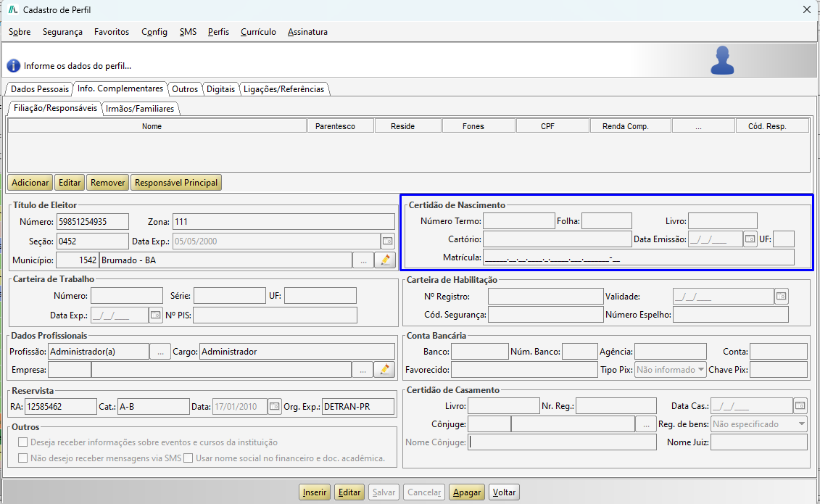Click pencil edit icon beside Empresa field
This screenshot has width=820, height=504.
[384, 370]
